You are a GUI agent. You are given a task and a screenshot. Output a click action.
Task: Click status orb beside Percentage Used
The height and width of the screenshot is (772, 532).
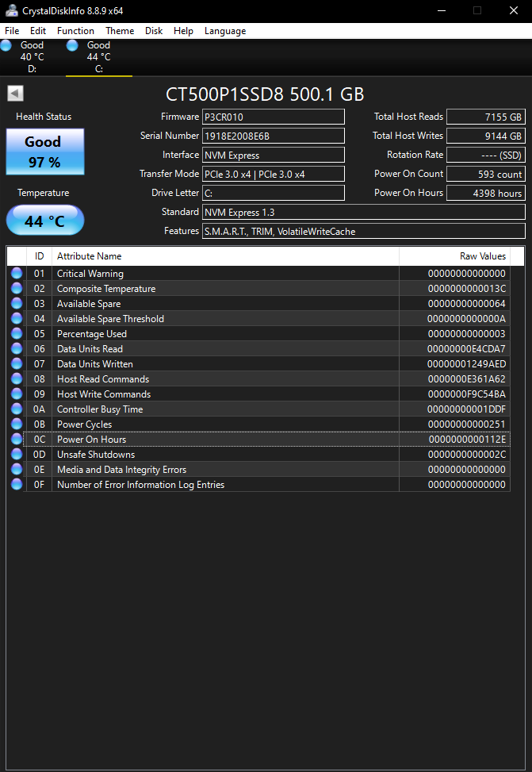click(x=17, y=334)
